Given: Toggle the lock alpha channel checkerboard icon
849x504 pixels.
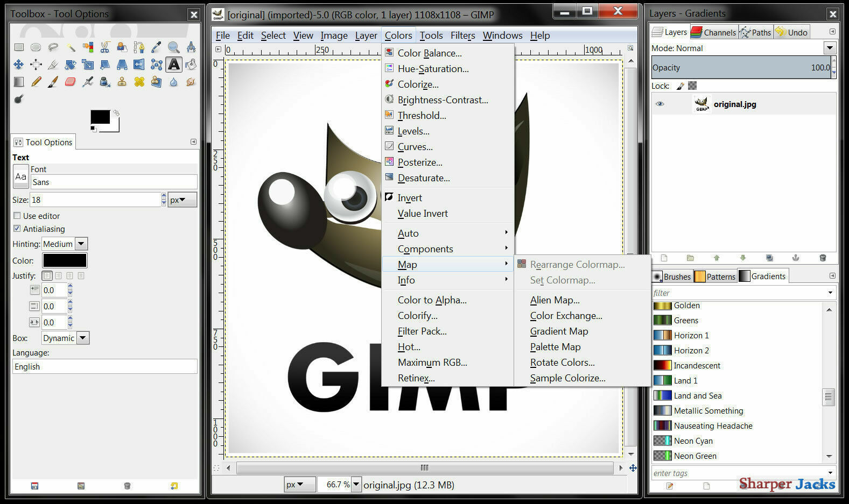Looking at the screenshot, I should 692,86.
